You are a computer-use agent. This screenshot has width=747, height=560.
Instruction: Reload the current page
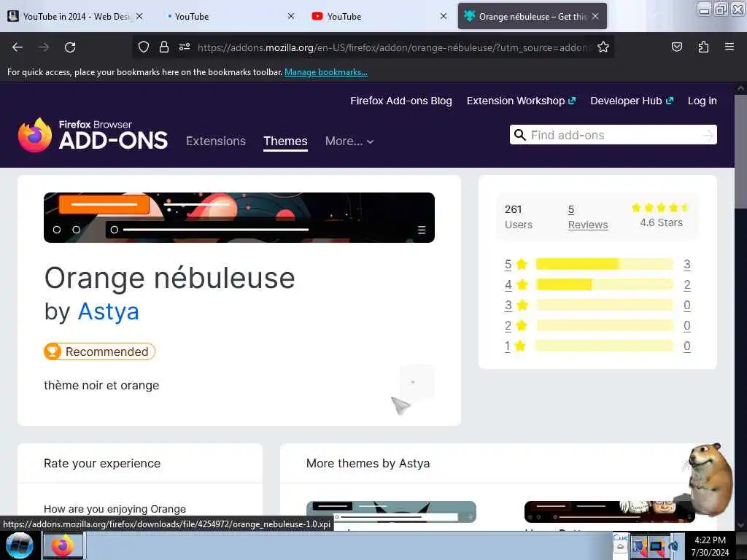point(70,47)
